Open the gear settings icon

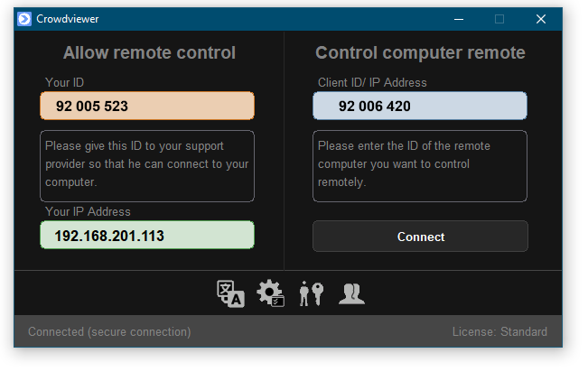click(x=270, y=293)
